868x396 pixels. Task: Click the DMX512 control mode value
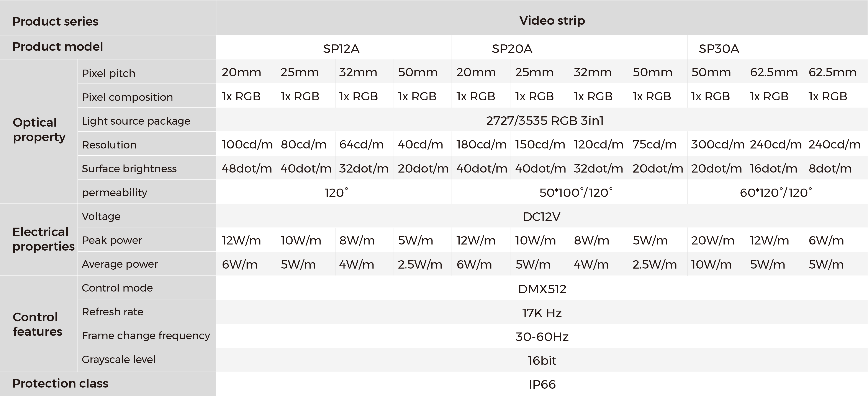(x=542, y=289)
